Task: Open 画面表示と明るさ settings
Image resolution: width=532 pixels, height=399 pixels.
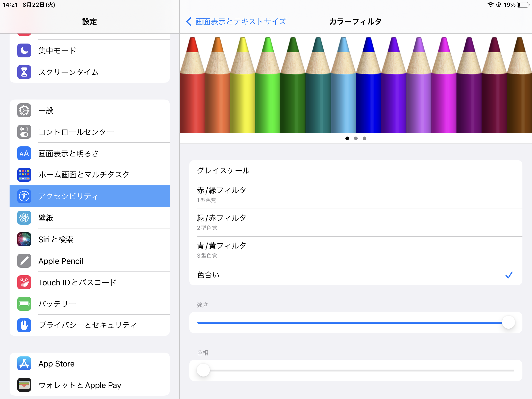Action: click(x=90, y=153)
